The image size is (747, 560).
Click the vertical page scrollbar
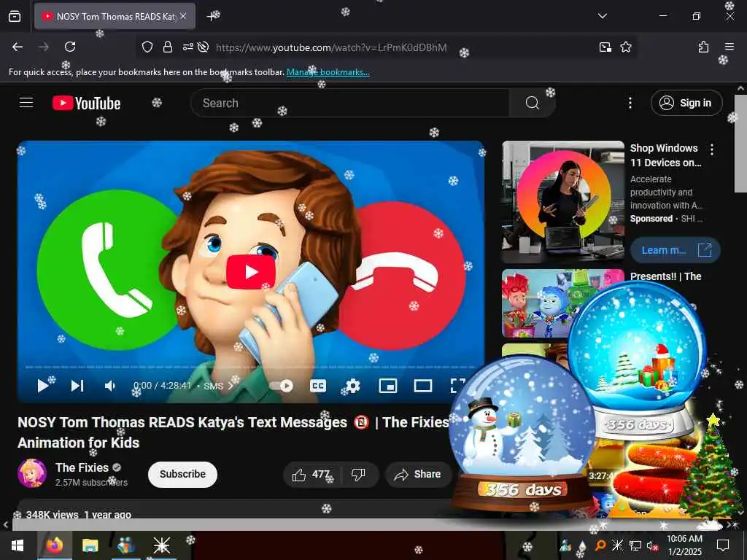(740, 143)
